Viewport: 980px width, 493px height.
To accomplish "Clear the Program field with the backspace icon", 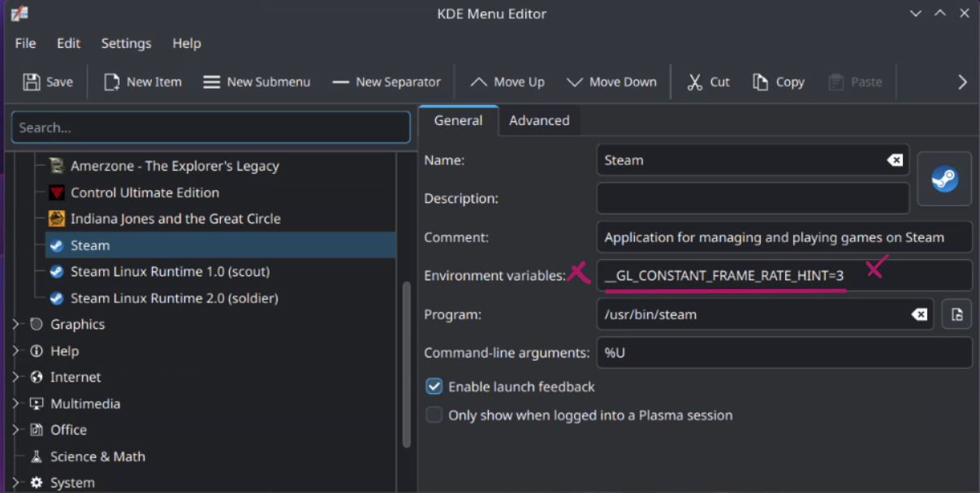I will pos(919,314).
